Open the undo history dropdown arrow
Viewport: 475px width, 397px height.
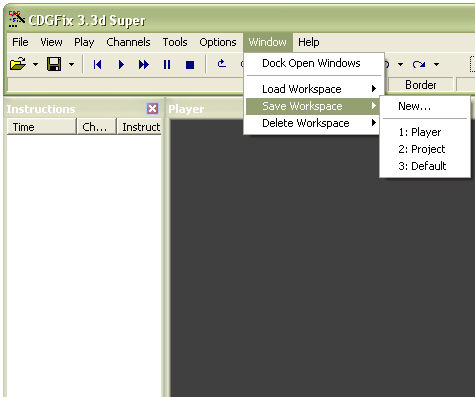pyautogui.click(x=400, y=64)
